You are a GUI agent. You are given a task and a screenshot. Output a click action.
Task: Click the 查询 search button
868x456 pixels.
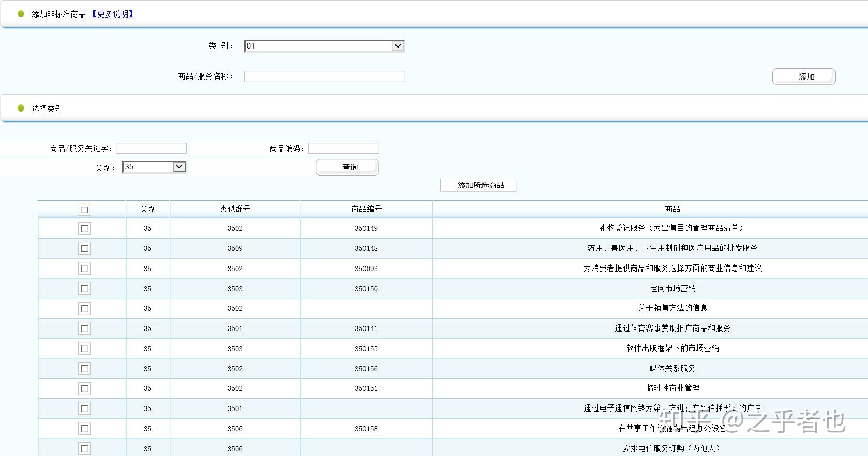347,167
